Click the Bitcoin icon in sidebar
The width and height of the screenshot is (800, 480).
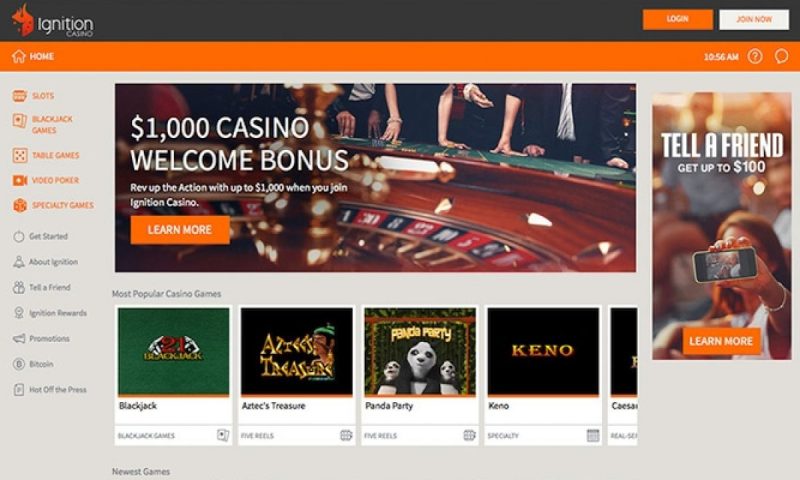click(19, 364)
